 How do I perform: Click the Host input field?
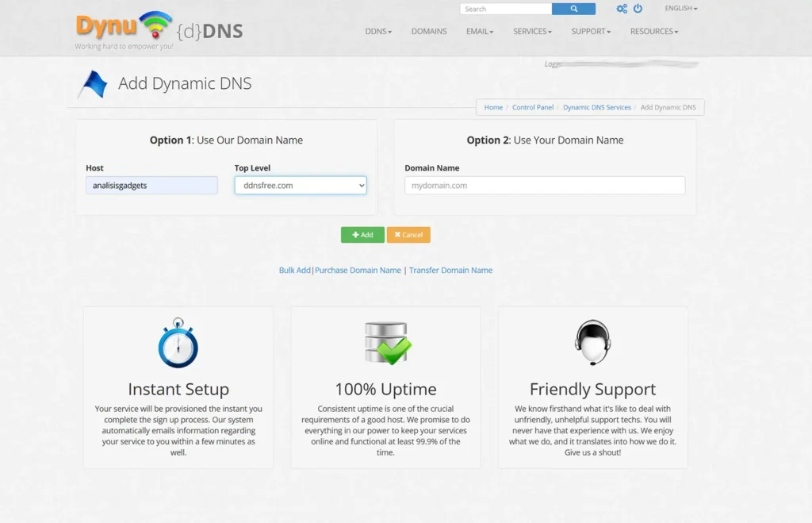(x=151, y=186)
